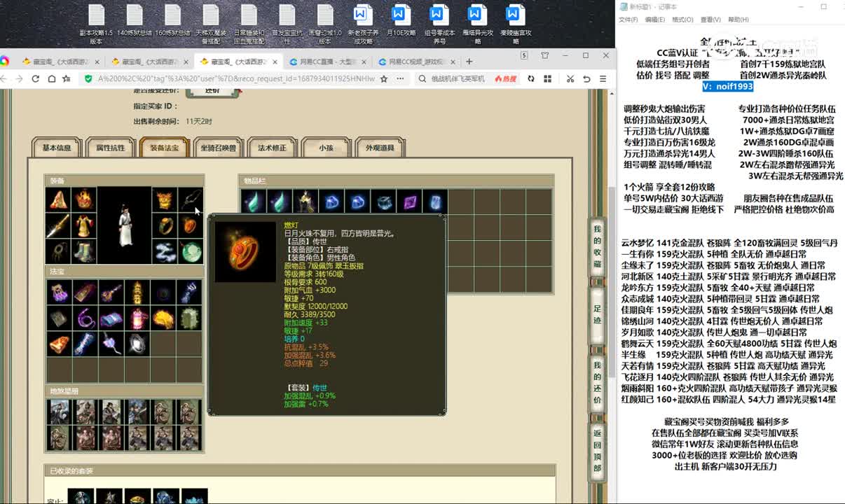Viewport: 845px width, 504px height.
Task: Select the dark necklace equipment icon
Action: click(191, 199)
